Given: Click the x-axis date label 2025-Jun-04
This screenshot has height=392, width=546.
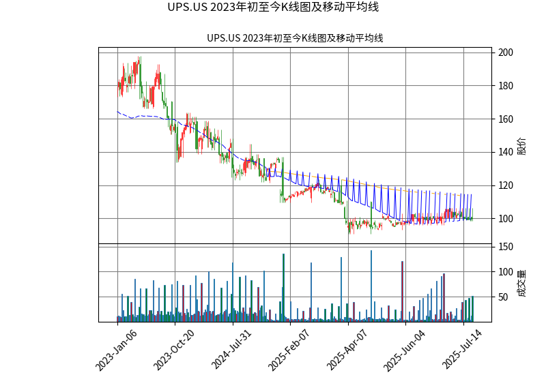Looking at the screenshot, I should tap(404, 350).
